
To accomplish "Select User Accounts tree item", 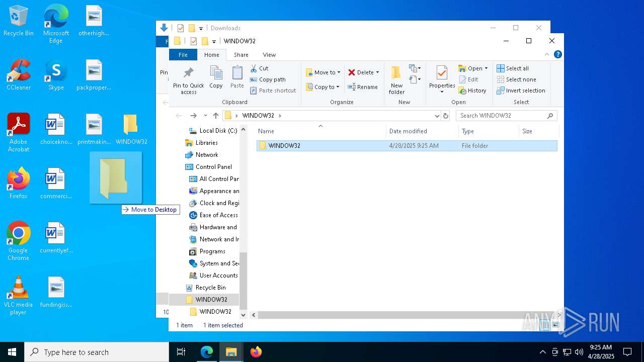I will coord(213,276).
